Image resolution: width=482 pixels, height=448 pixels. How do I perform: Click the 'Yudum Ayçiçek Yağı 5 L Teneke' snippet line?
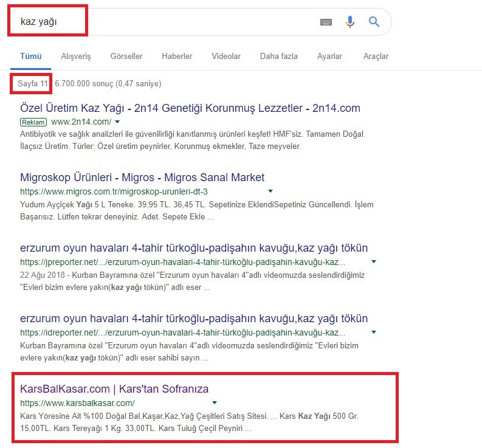coord(197,204)
